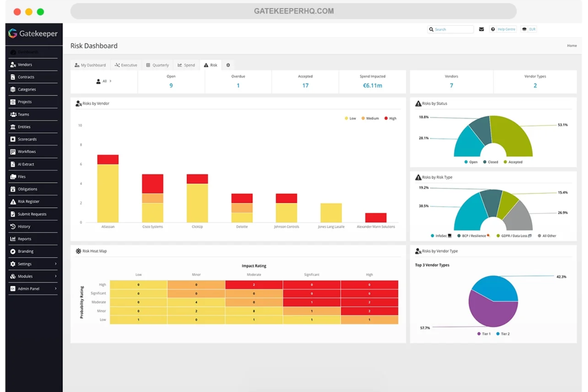Toggle the Low series legend item
The width and height of the screenshot is (588, 392).
pyautogui.click(x=350, y=118)
